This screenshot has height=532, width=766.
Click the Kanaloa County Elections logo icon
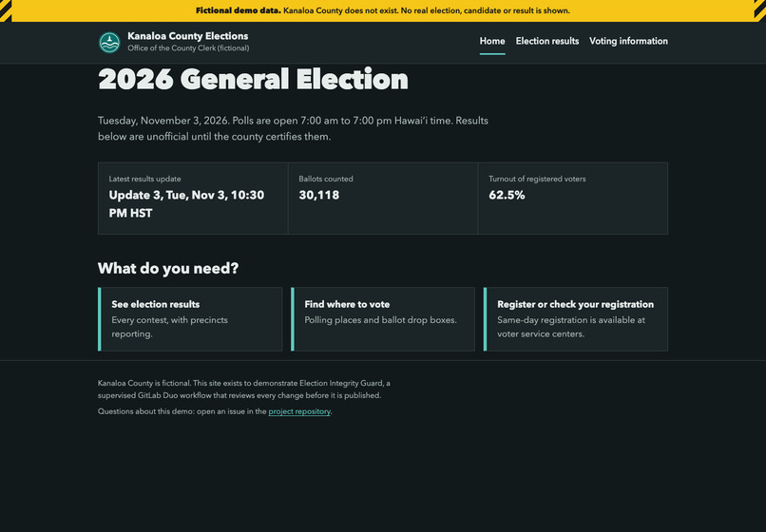tap(109, 43)
